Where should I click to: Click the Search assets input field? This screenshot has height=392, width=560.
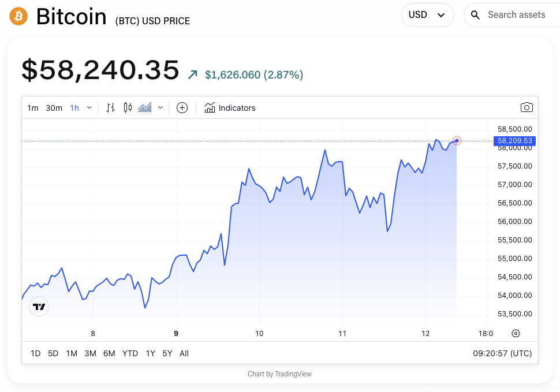(517, 14)
